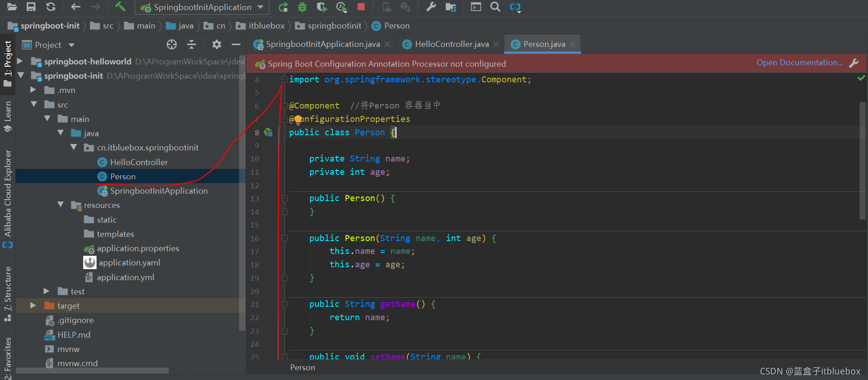Switch to SpringbootInitApplication.java tab
The image size is (868, 380).
(323, 44)
